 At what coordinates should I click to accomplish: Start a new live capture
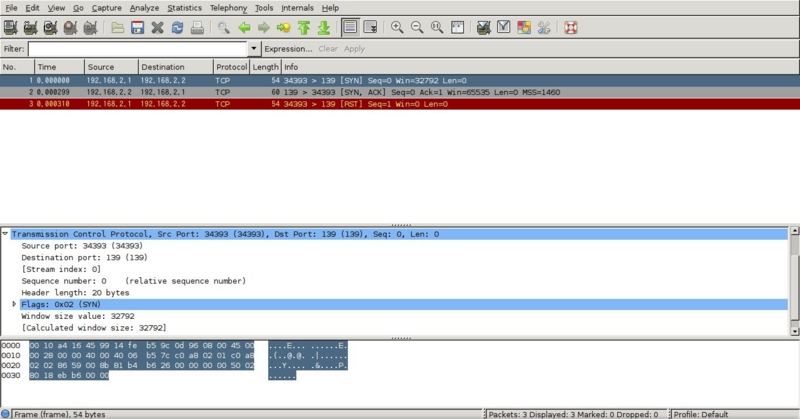tap(51, 28)
